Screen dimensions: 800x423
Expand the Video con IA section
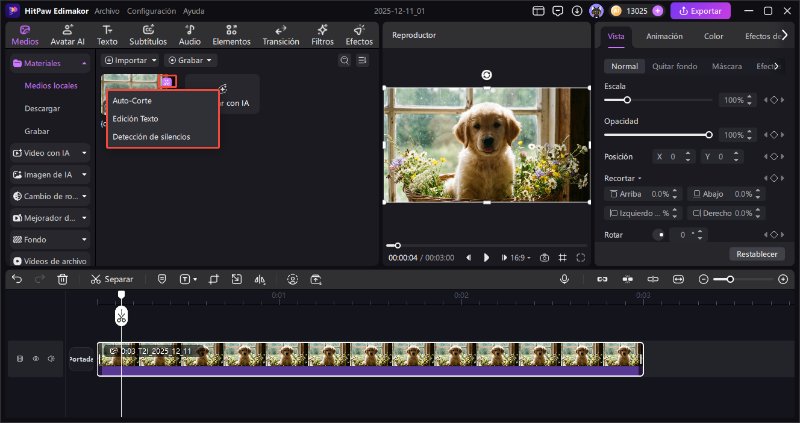50,153
